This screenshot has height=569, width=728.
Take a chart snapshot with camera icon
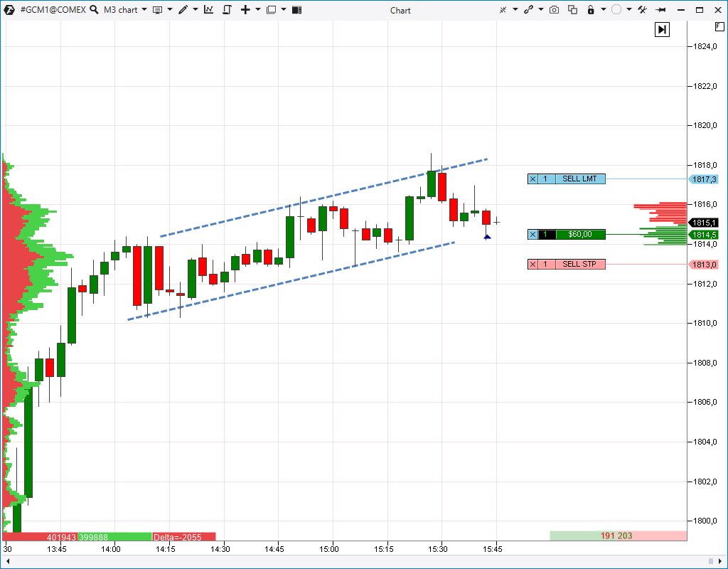554,10
